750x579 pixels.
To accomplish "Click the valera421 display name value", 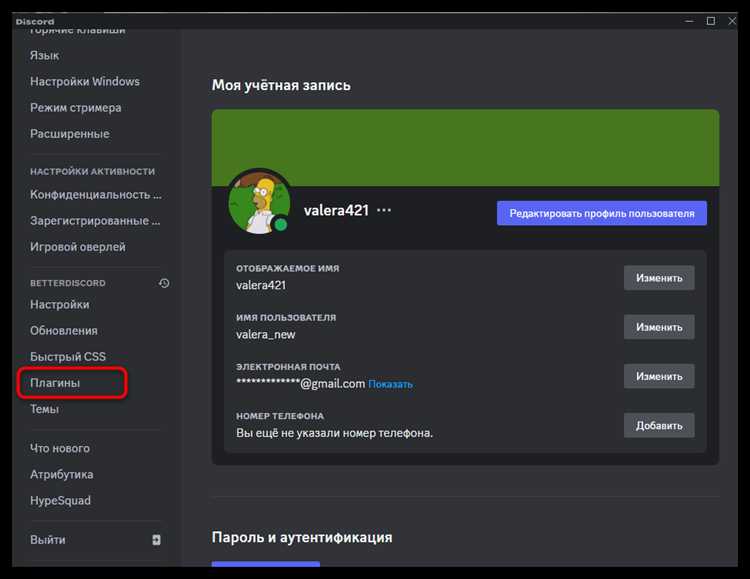I will pyautogui.click(x=261, y=285).
